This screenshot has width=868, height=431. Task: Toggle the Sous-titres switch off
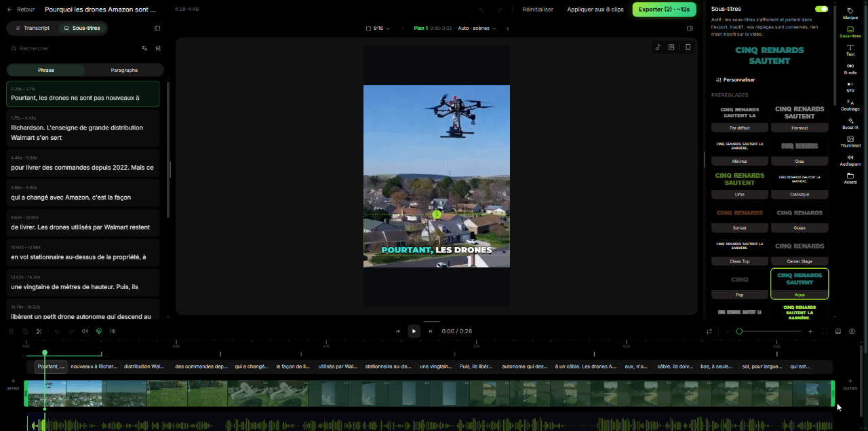(821, 9)
